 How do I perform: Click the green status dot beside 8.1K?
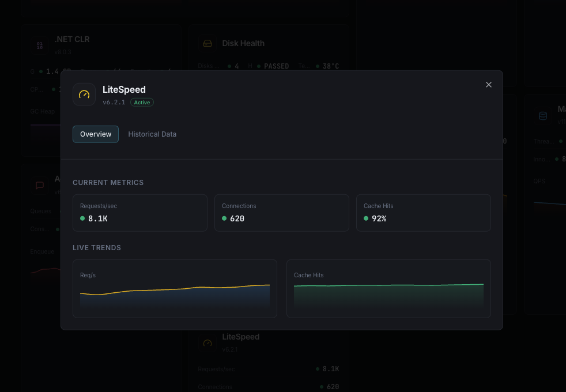81,218
